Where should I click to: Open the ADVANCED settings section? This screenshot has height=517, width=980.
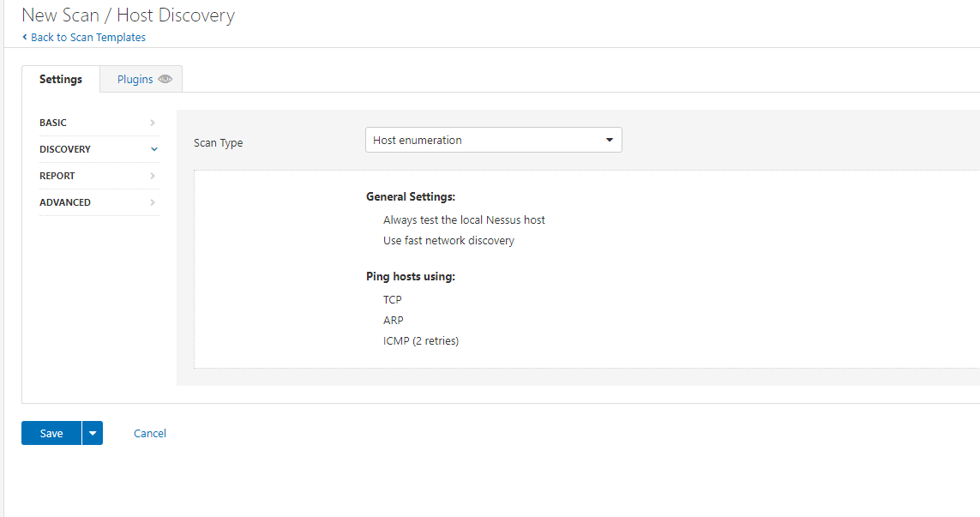[x=99, y=202]
